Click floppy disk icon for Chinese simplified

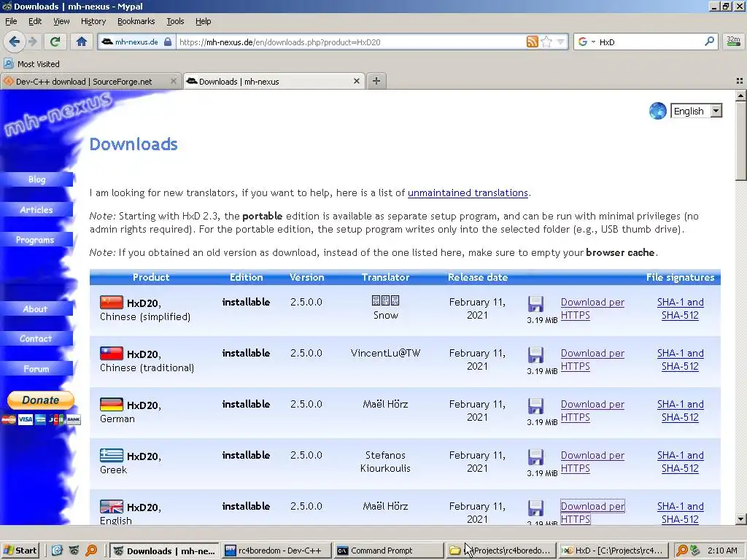[535, 304]
